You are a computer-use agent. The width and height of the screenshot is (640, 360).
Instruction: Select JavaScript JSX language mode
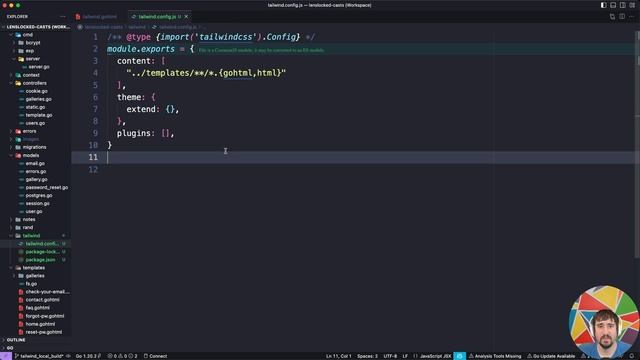pyautogui.click(x=436, y=356)
